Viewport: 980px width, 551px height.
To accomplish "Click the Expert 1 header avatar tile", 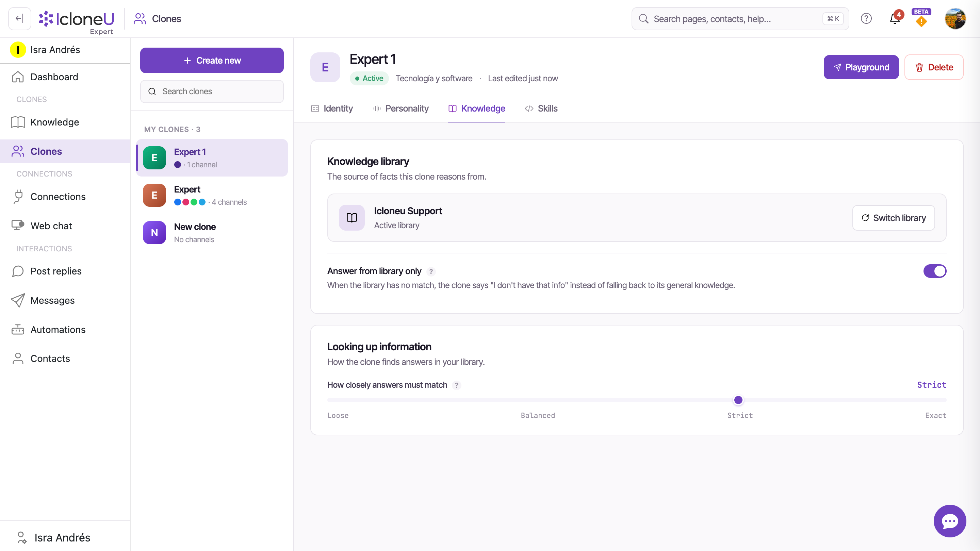I will click(x=325, y=67).
